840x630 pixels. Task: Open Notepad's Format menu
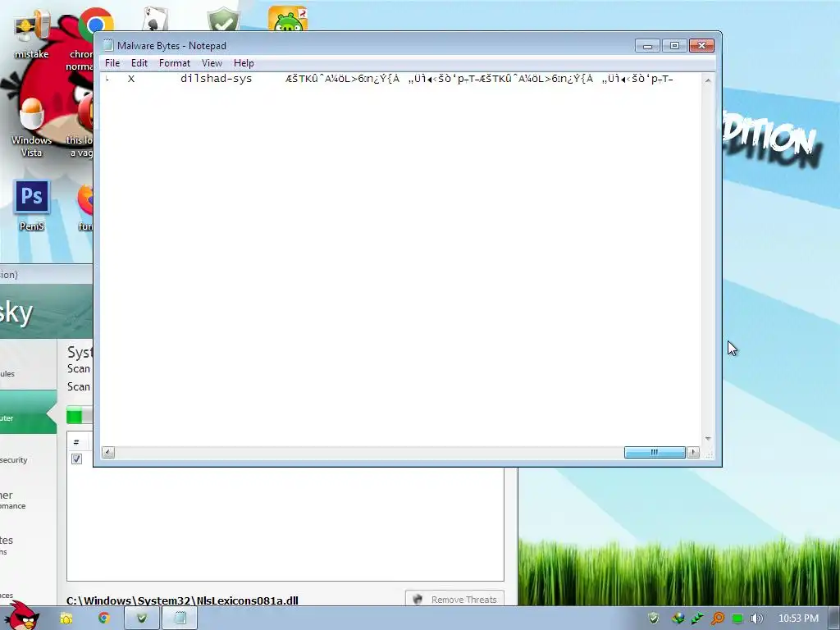click(x=175, y=63)
